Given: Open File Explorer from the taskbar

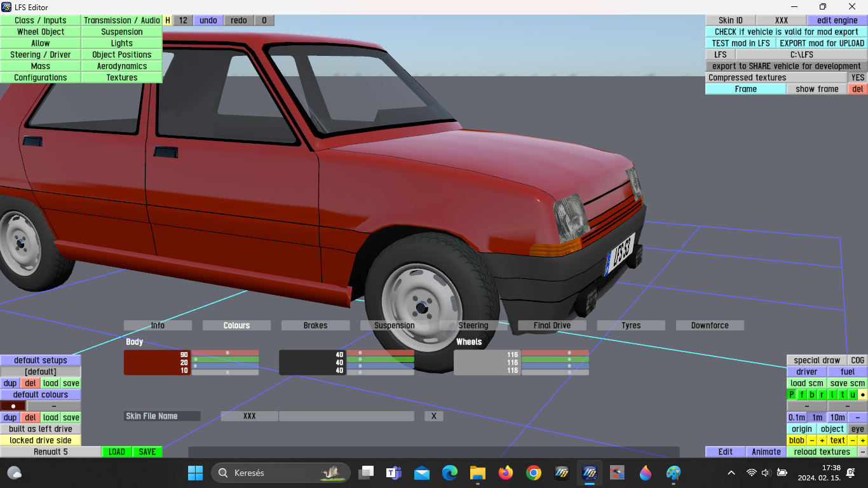Looking at the screenshot, I should click(478, 473).
